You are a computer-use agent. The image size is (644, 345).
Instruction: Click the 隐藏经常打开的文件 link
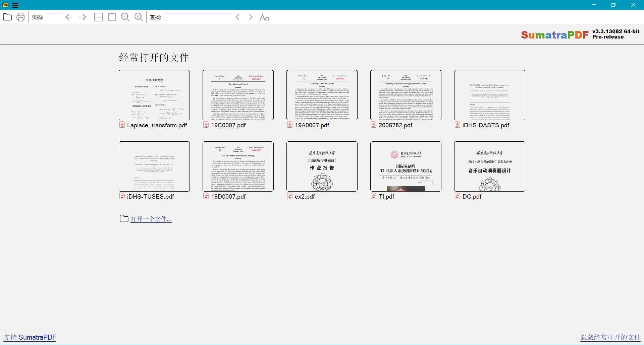coord(610,337)
